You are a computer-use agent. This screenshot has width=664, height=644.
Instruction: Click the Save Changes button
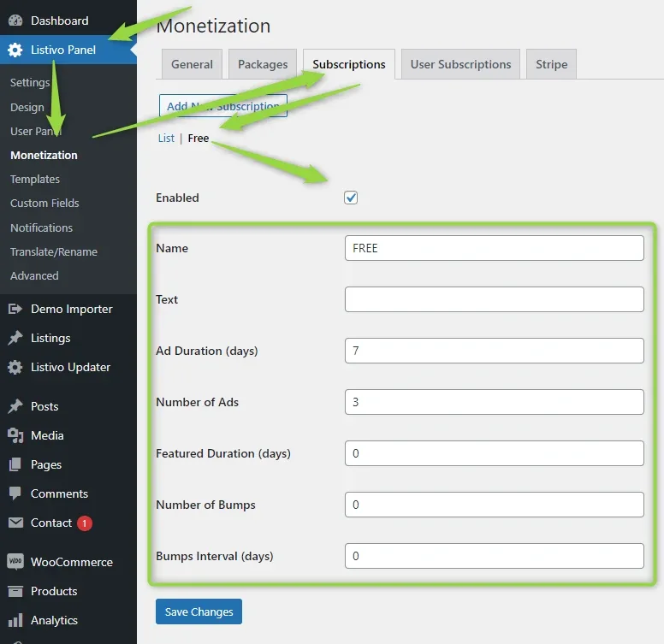tap(199, 612)
